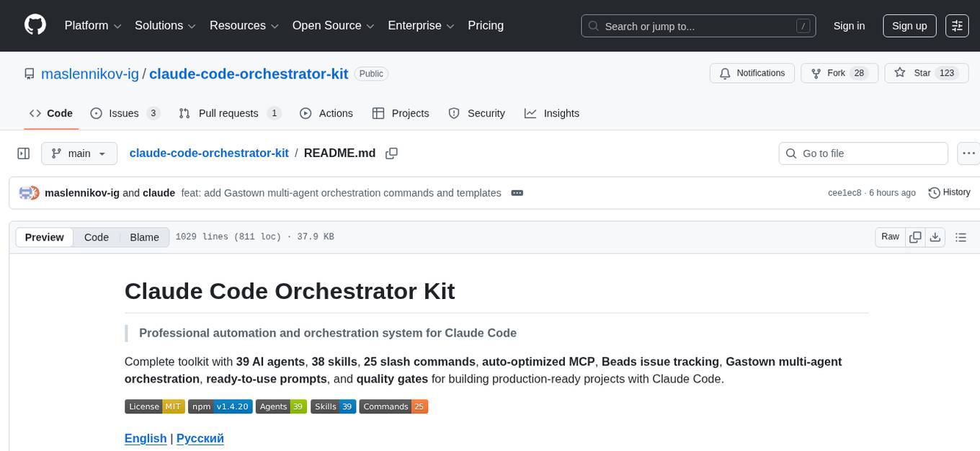
Task: Expand the commit message ellipsis
Action: [x=517, y=192]
